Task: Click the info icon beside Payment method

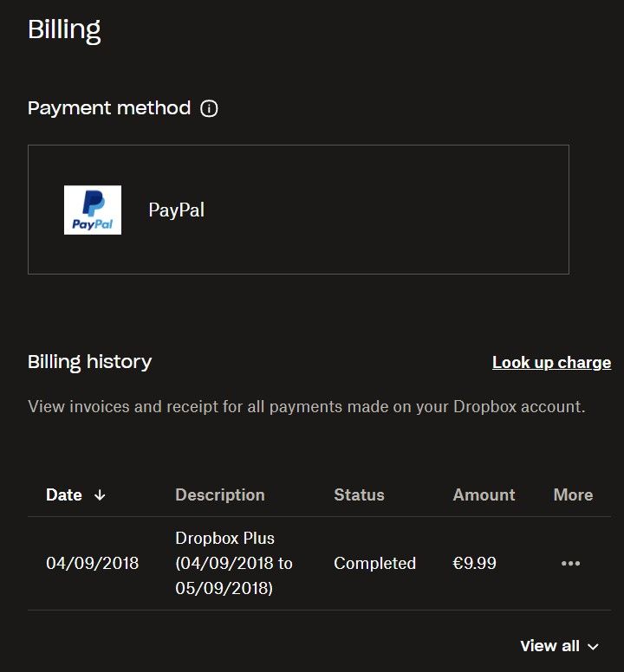Action: [209, 109]
